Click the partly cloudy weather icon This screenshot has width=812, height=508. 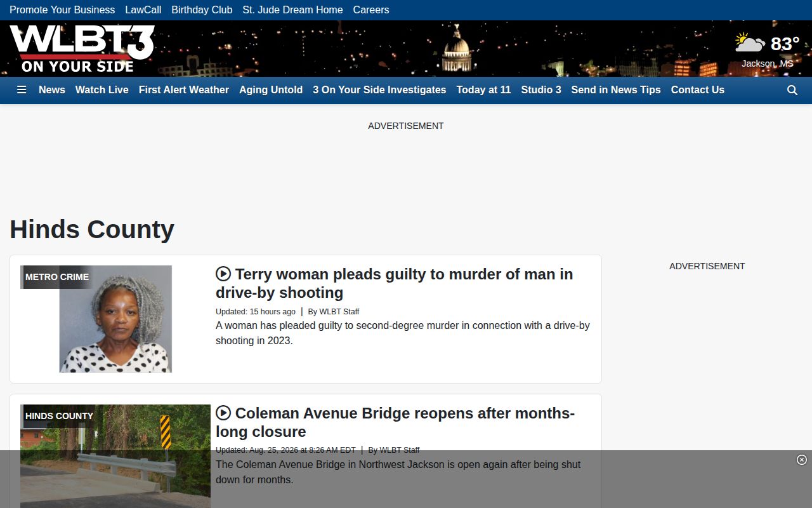[750, 43]
